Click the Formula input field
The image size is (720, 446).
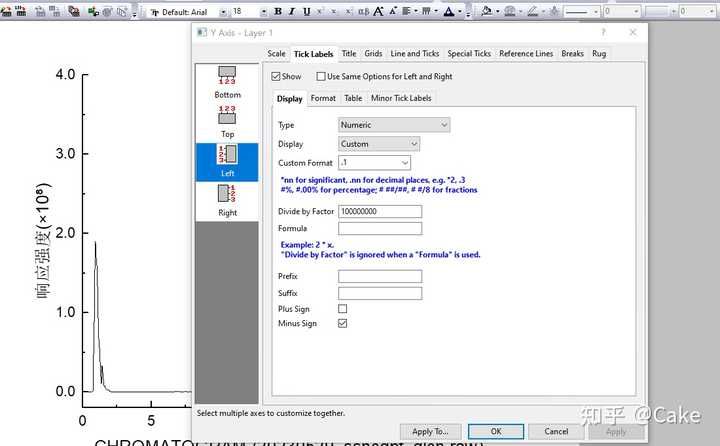point(380,228)
